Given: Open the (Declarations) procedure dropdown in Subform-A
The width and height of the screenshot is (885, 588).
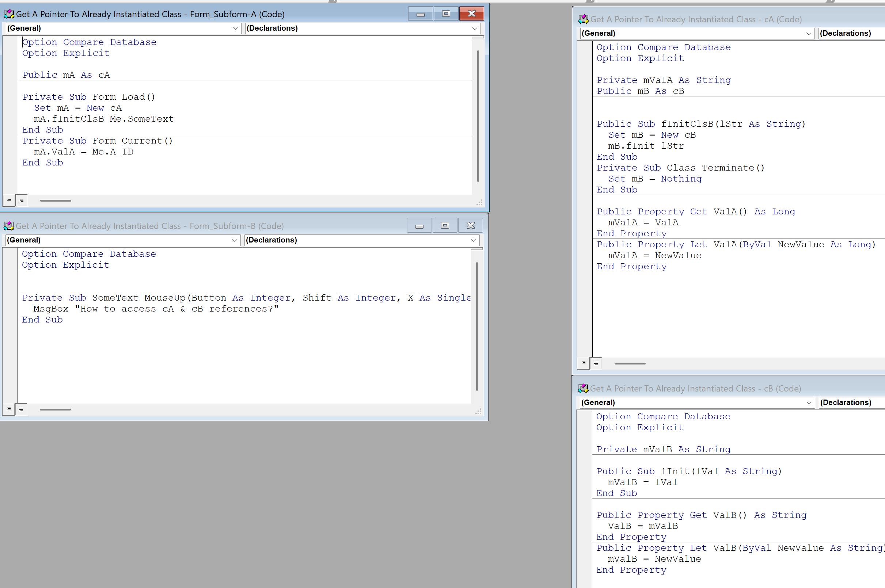Looking at the screenshot, I should click(x=475, y=28).
